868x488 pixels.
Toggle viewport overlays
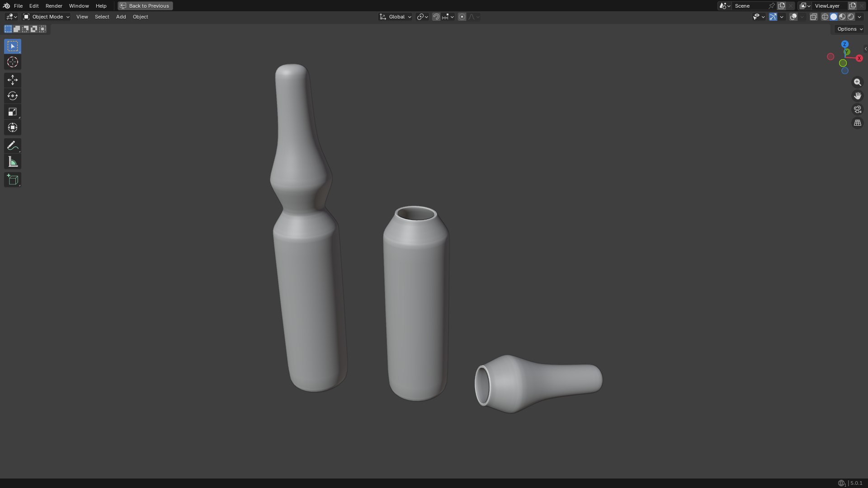[x=793, y=17]
